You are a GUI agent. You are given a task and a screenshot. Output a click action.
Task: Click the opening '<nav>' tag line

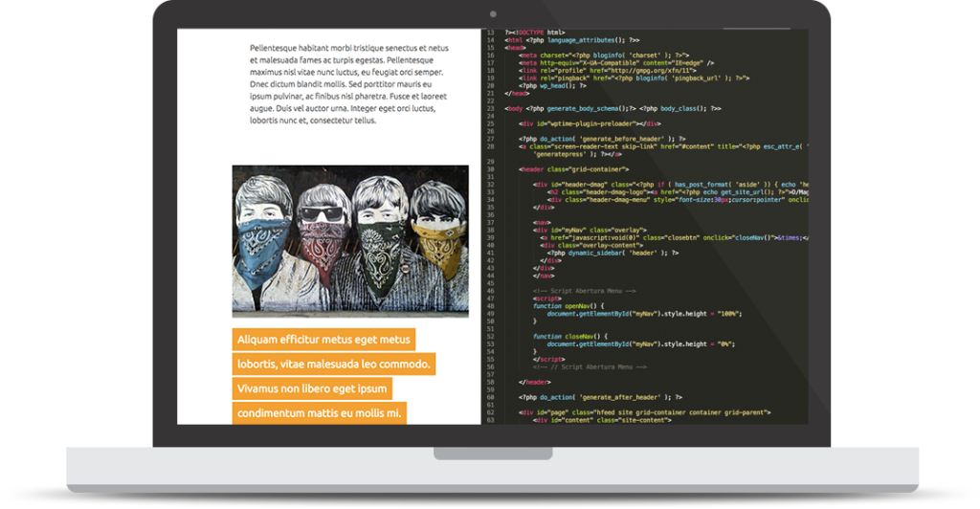(x=542, y=222)
